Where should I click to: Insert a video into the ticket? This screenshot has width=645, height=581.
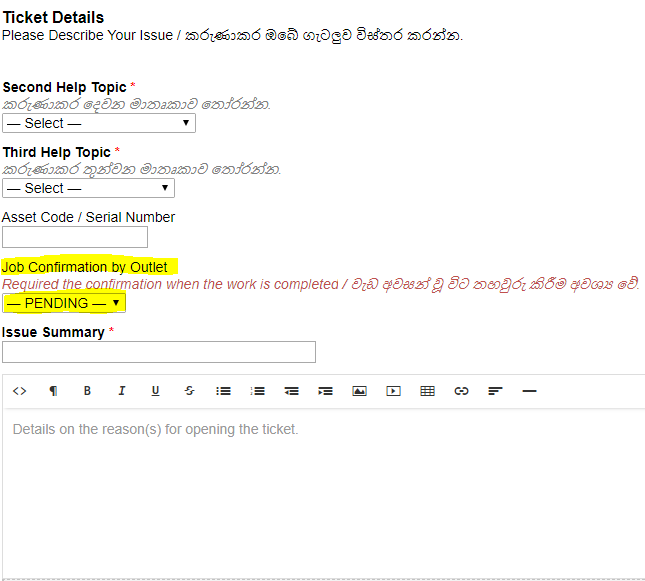pos(393,391)
